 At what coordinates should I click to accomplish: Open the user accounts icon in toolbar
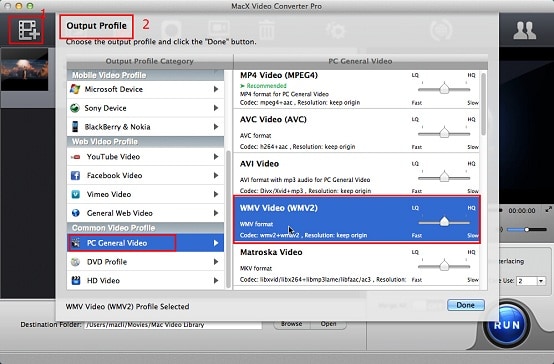524,31
